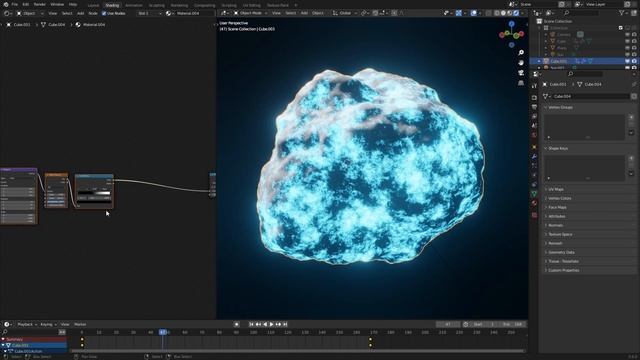
Task: Toggle the auto keying record button
Action: tap(236, 324)
